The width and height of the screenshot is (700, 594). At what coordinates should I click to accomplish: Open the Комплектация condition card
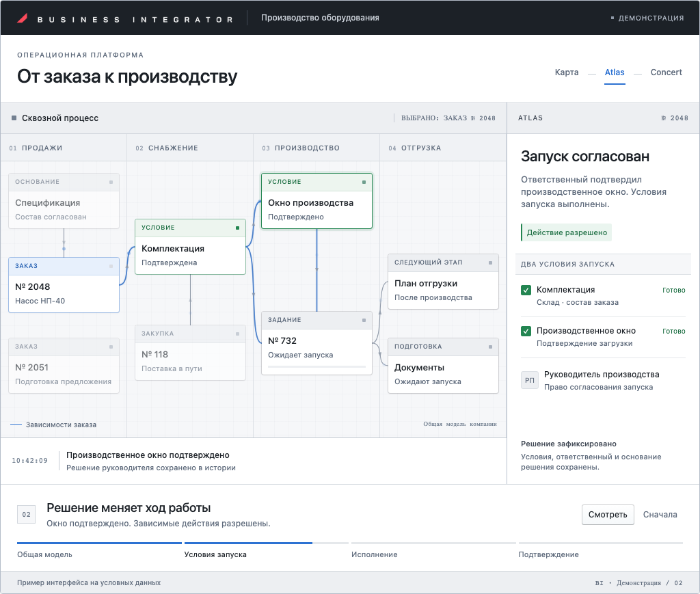coord(190,246)
